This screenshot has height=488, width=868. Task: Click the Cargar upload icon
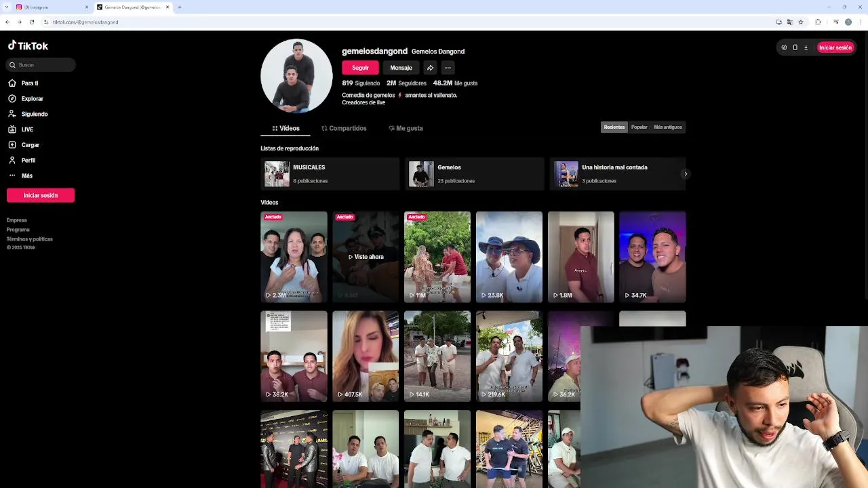[12, 144]
